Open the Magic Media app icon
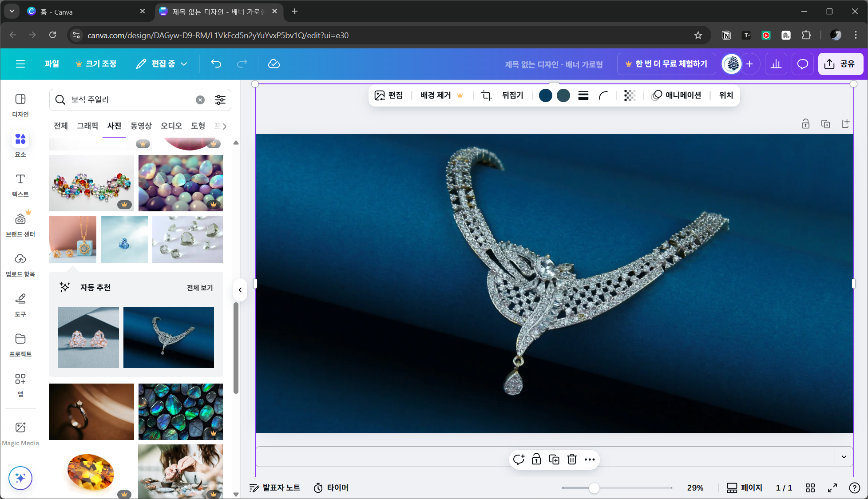This screenshot has width=868, height=499. [20, 428]
